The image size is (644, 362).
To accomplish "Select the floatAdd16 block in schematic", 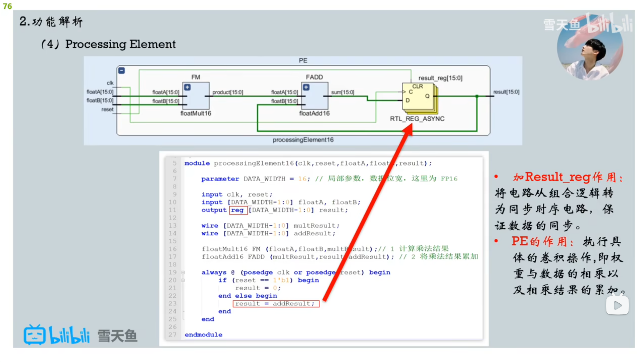I will pos(315,96).
